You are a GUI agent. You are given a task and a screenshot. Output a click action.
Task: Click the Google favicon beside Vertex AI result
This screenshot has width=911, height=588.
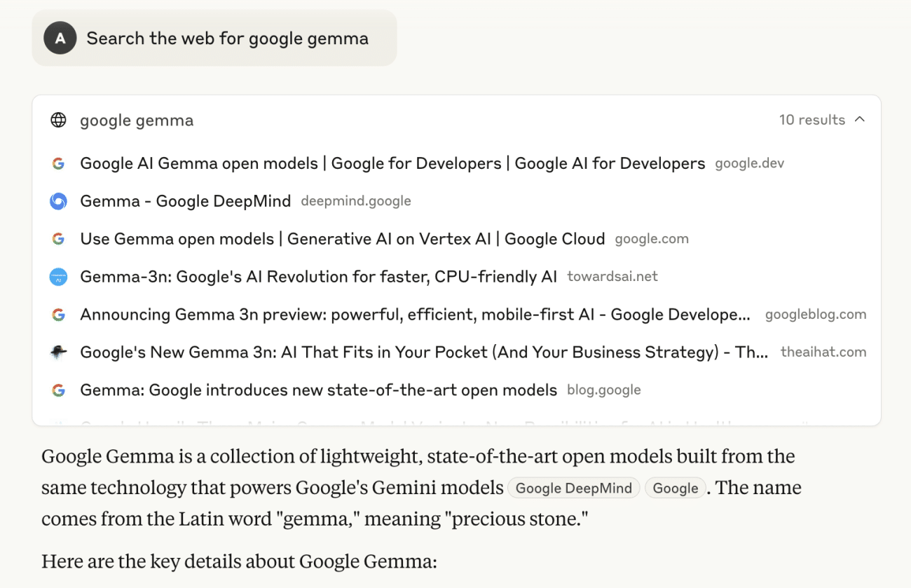pyautogui.click(x=58, y=239)
